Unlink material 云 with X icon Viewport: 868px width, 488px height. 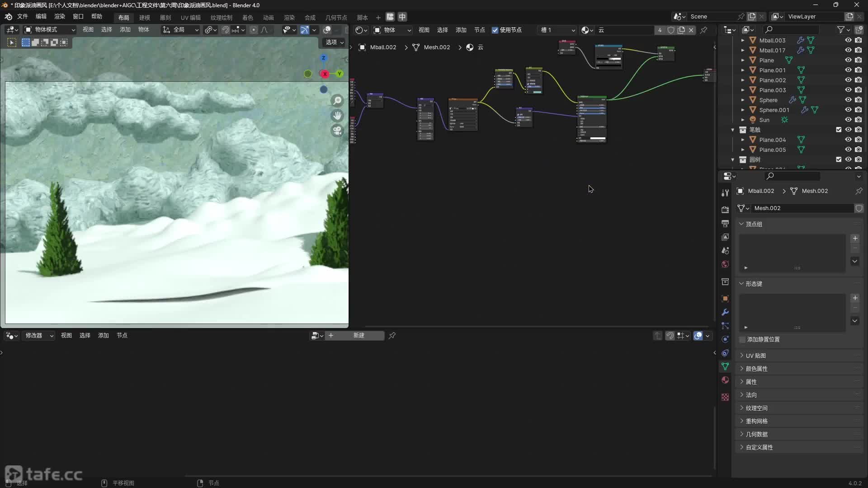click(691, 30)
